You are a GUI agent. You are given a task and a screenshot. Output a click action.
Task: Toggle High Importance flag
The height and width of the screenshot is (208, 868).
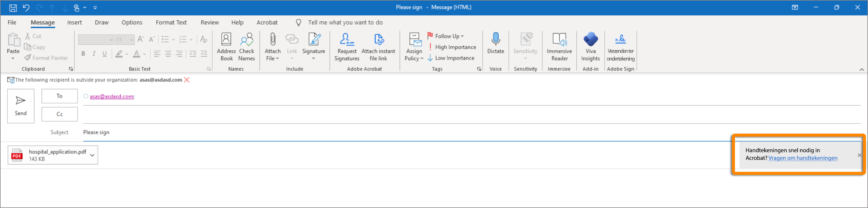click(x=452, y=47)
